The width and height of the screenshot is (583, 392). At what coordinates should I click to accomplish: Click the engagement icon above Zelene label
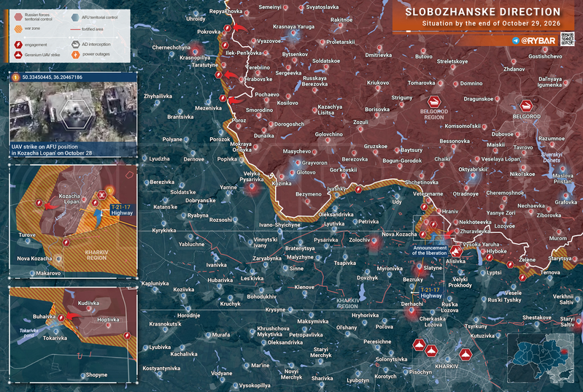pyautogui.click(x=510, y=264)
